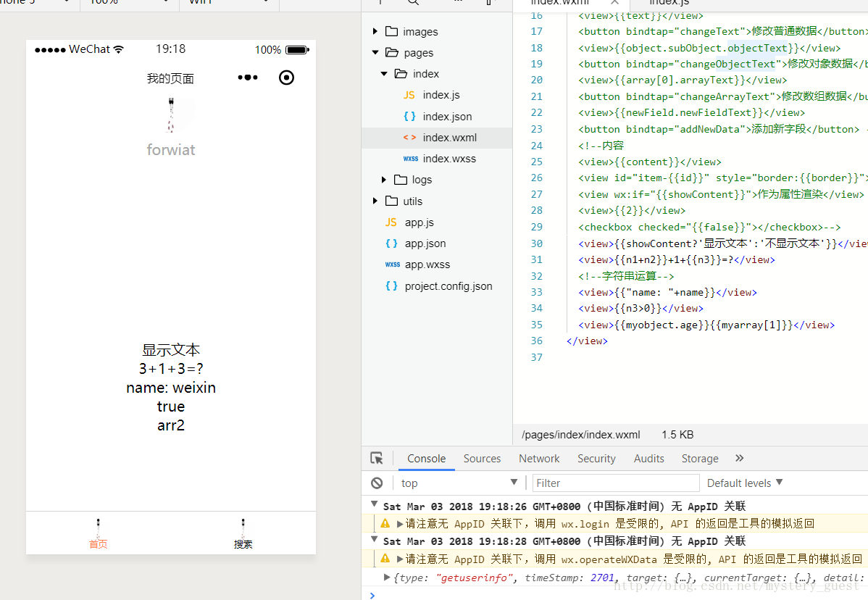Click the pages folder icon

[392, 52]
